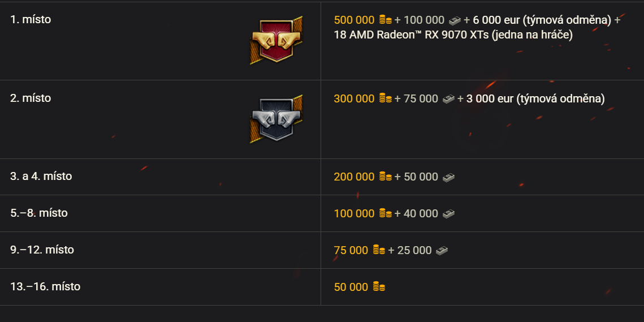Click bonds icon beside 75 000

click(x=448, y=99)
